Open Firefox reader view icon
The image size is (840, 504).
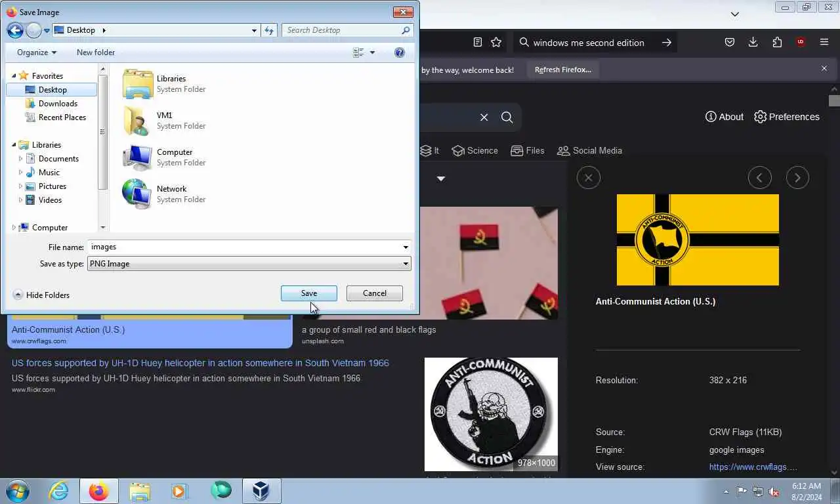(478, 43)
